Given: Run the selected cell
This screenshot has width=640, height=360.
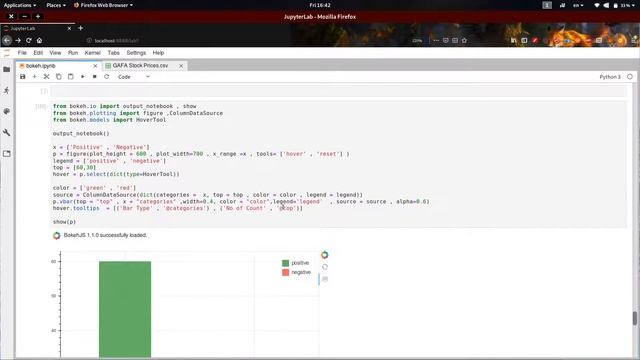Looking at the screenshot, I should point(82,77).
